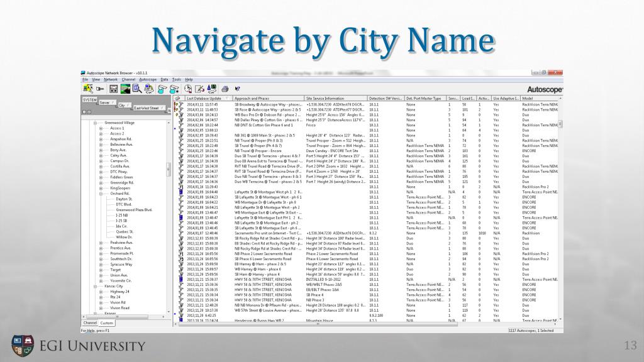This screenshot has height=362, width=644.
Task: Select Dayton St. in the tree
Action: 124,199
